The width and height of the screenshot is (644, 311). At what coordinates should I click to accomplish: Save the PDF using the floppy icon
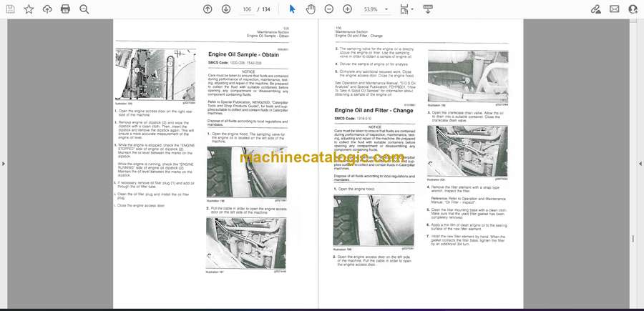(10, 9)
